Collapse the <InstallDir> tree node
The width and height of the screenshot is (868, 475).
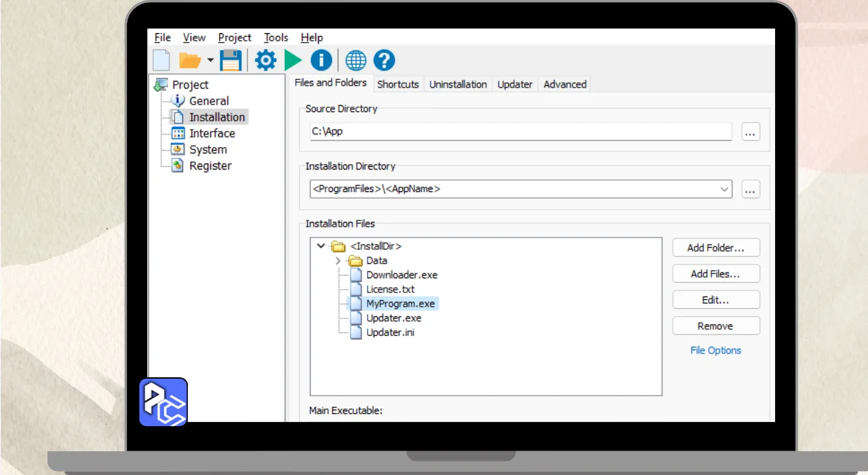[x=321, y=246]
